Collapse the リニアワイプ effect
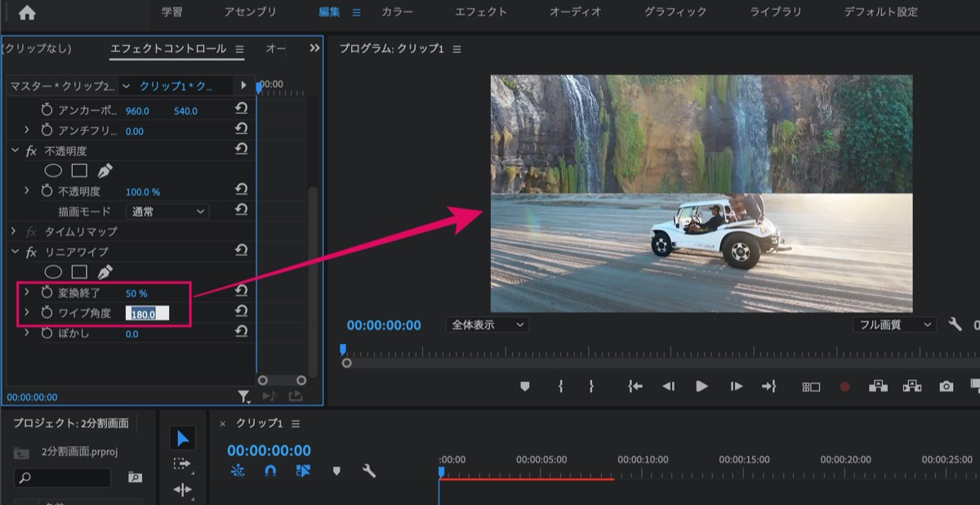The image size is (980, 505). click(15, 251)
